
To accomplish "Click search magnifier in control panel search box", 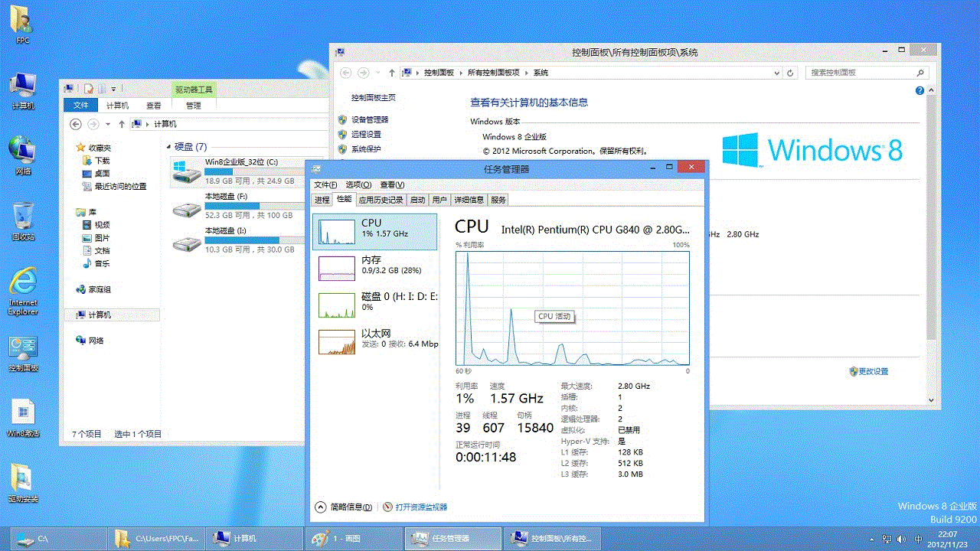I will [x=920, y=73].
